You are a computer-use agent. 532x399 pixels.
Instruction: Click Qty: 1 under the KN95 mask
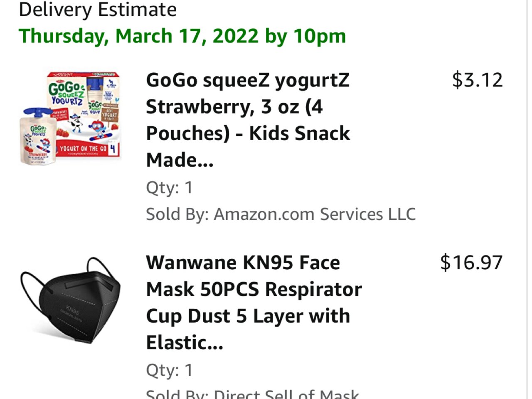(169, 370)
